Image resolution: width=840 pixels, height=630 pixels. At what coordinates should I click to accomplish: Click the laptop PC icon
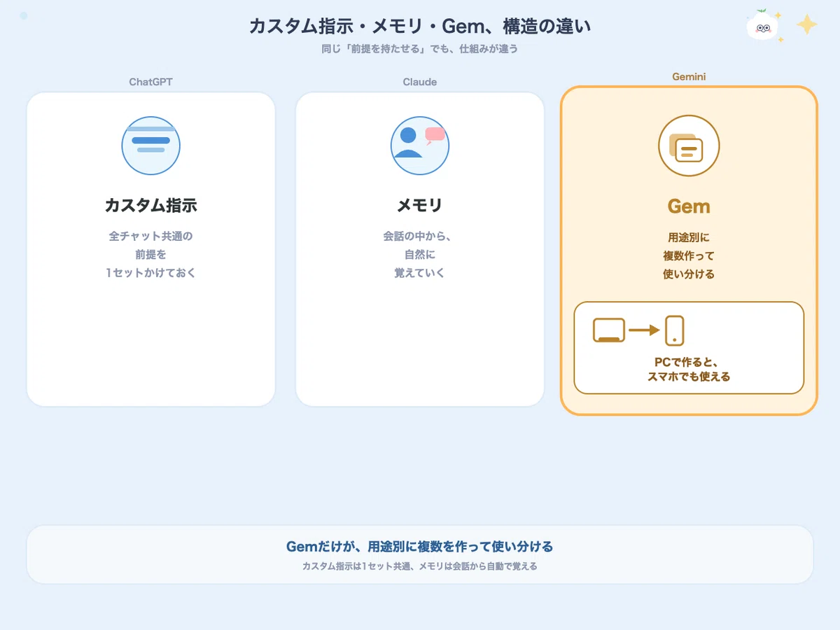click(x=609, y=330)
